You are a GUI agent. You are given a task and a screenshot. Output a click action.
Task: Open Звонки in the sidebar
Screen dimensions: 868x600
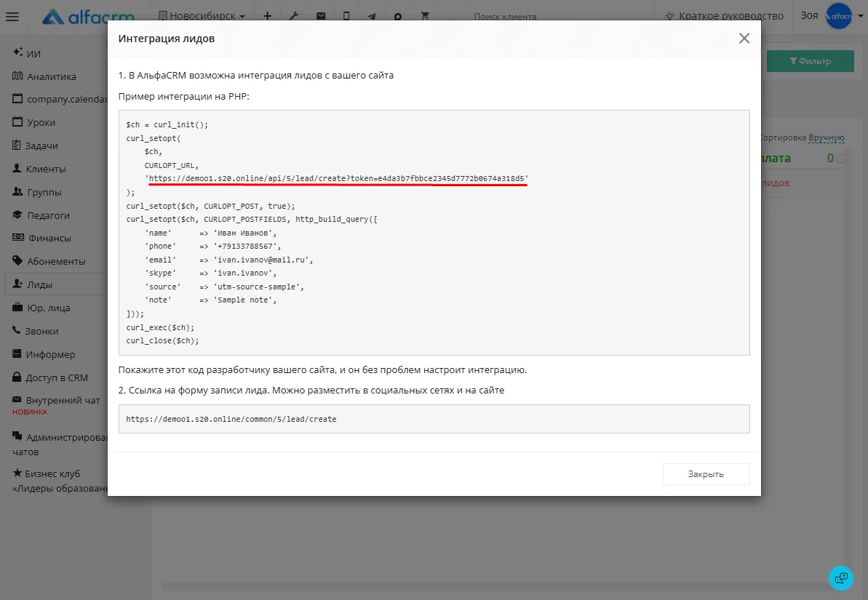[x=35, y=331]
